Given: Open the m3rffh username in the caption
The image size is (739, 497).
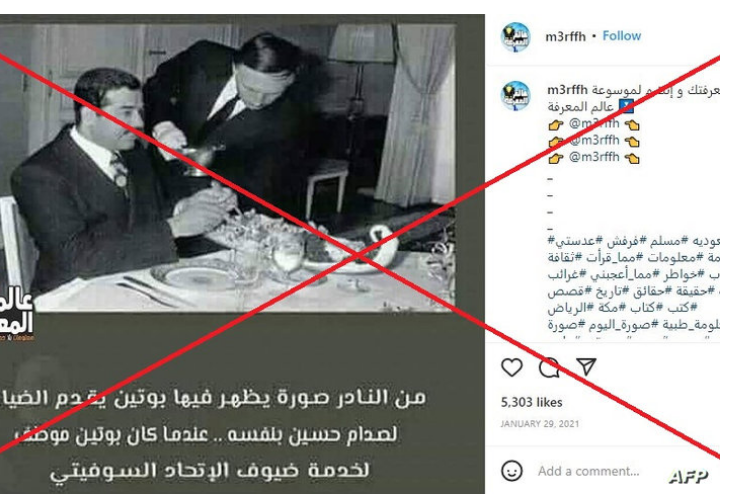Looking at the screenshot, I should coord(567,90).
